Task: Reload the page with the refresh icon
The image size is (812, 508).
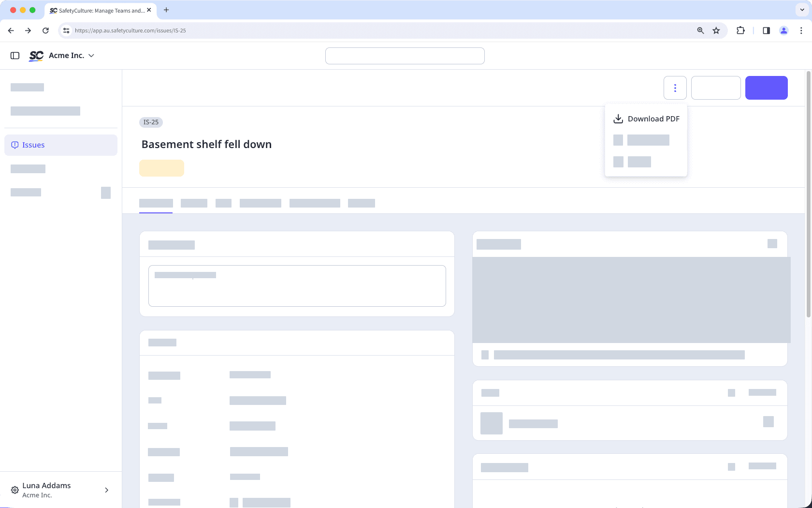Action: coord(45,30)
